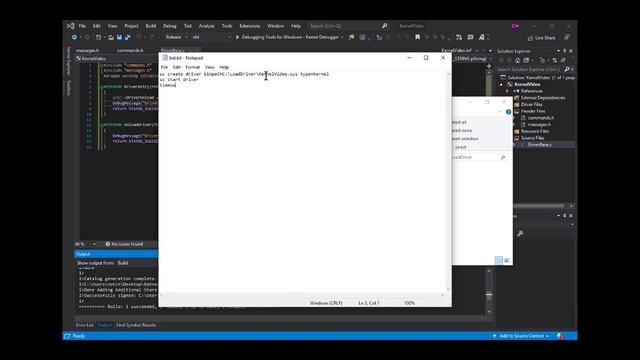Click the Save All icon in toolbar
Viewport: 640px width, 360px height.
click(x=127, y=37)
